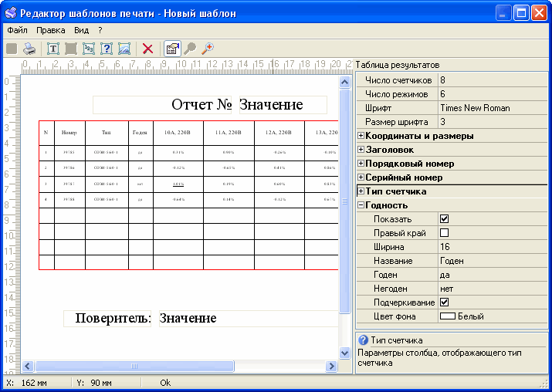Click the Название value Годен
552x392 pixels.
493,261
